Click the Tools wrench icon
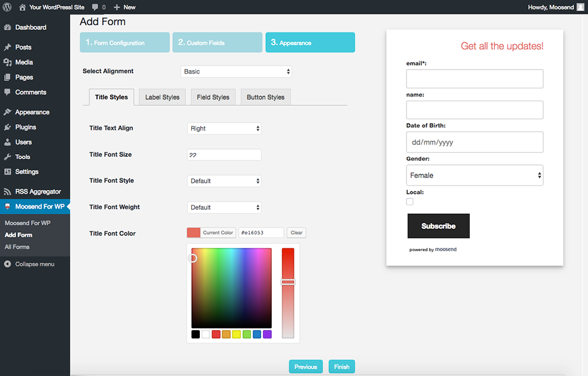588x376 pixels. coord(7,157)
